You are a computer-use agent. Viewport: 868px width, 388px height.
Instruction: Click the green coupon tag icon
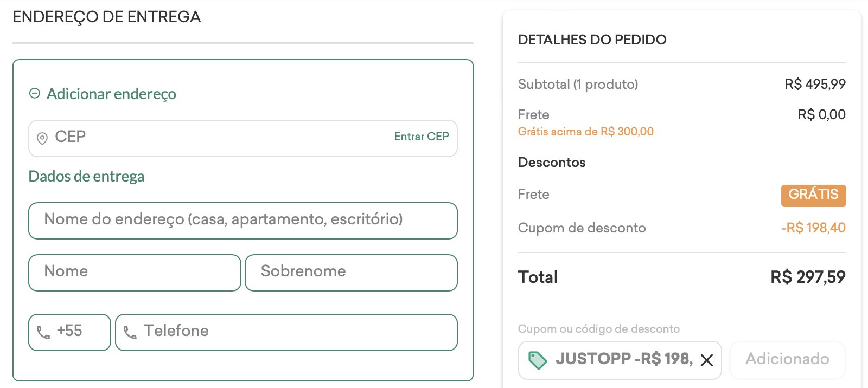pos(538,360)
